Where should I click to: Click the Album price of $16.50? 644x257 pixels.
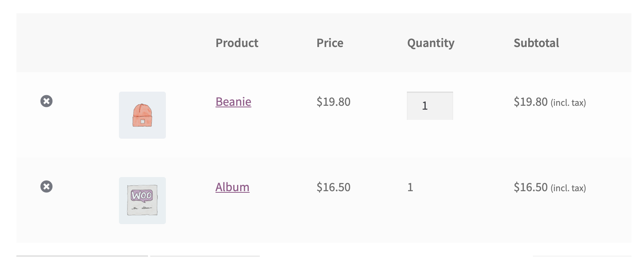(334, 187)
